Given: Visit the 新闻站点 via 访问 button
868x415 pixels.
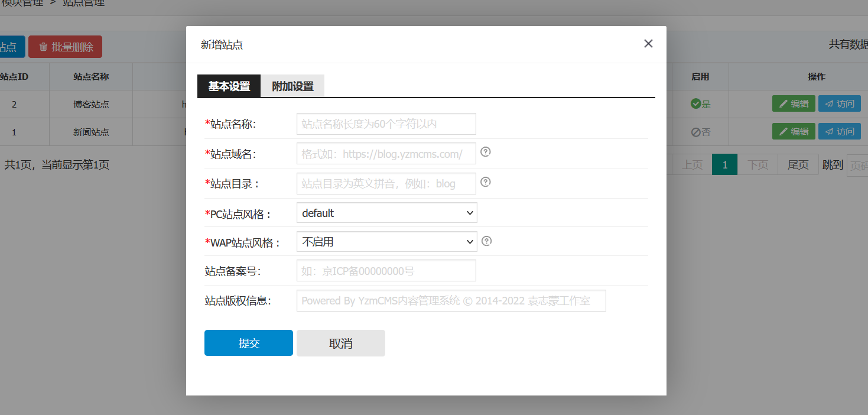Looking at the screenshot, I should (x=839, y=132).
